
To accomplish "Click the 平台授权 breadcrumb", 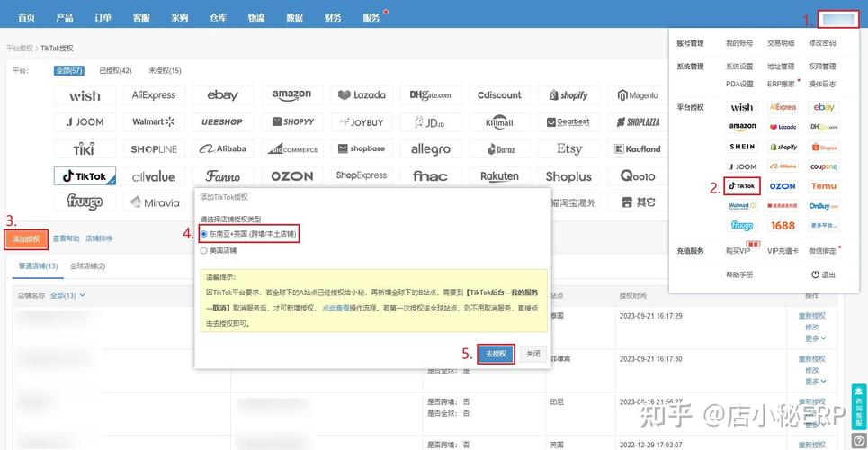I will pyautogui.click(x=20, y=49).
